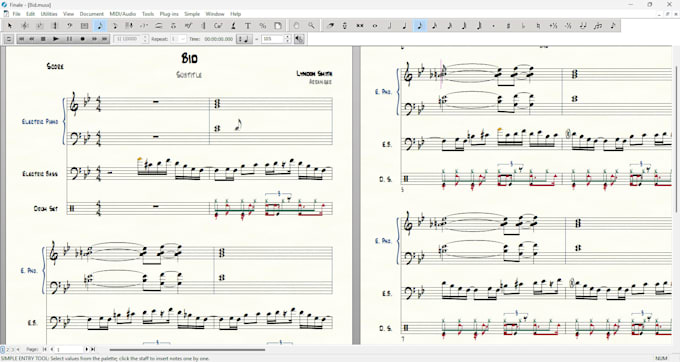The image size is (680, 362).
Task: Select the Smart Shape slur tool
Action: coord(159,26)
